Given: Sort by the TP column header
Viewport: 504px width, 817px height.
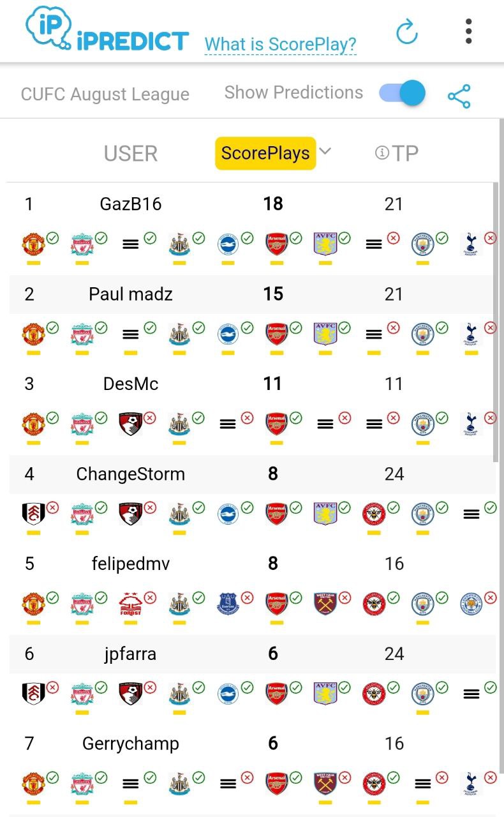Looking at the screenshot, I should 404,153.
